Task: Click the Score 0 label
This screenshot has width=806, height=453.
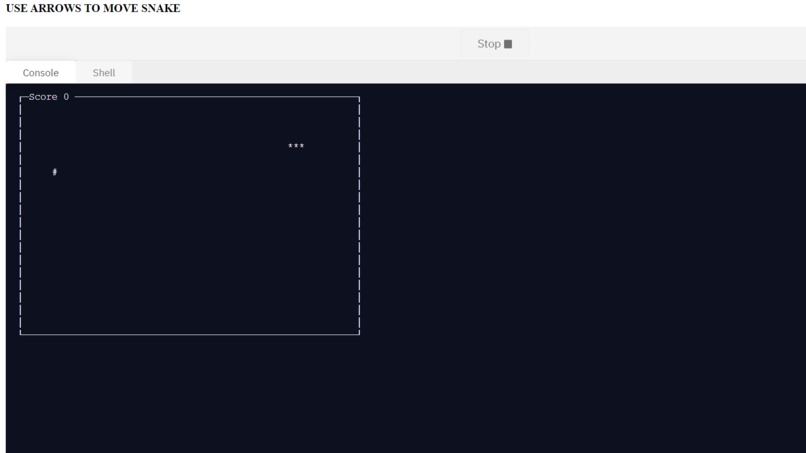Action: pos(49,97)
